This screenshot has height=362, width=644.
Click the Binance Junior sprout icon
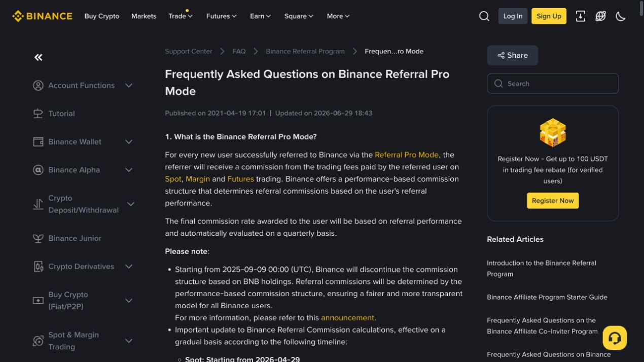point(38,238)
